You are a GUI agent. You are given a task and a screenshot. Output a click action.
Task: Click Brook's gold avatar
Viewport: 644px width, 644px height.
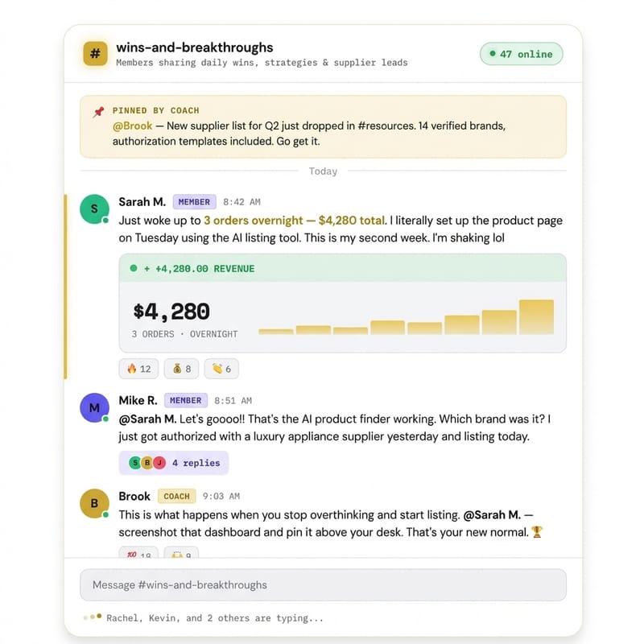pos(94,503)
